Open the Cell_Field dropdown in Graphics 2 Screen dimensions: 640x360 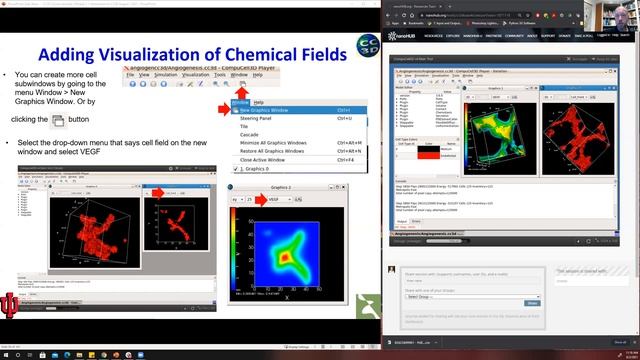pyautogui.click(x=579, y=97)
